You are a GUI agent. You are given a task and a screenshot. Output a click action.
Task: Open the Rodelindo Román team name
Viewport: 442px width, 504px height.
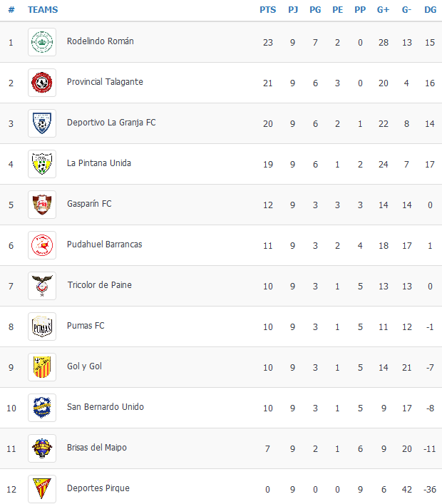(x=101, y=41)
